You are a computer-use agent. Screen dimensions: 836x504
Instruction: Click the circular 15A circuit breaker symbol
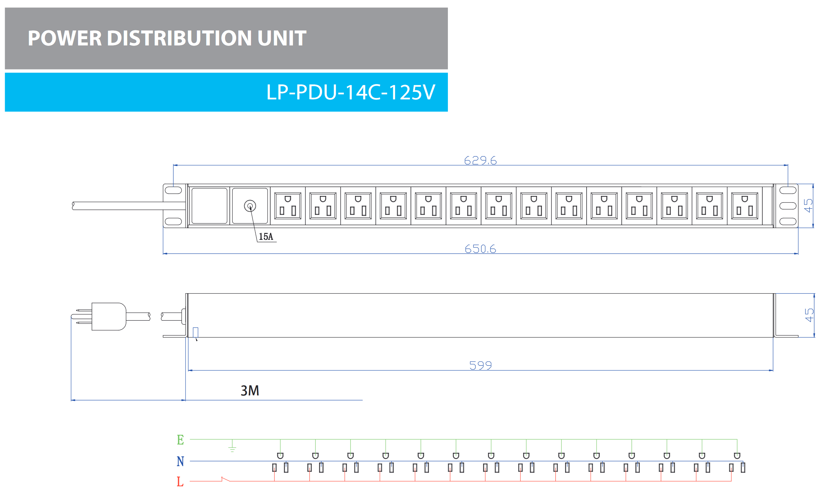click(x=250, y=206)
